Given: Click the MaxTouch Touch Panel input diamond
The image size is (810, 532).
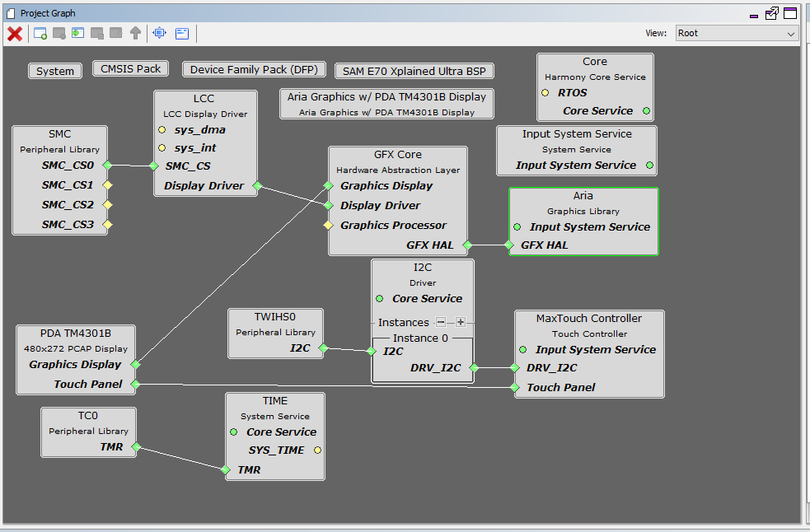Looking at the screenshot, I should coord(514,387).
